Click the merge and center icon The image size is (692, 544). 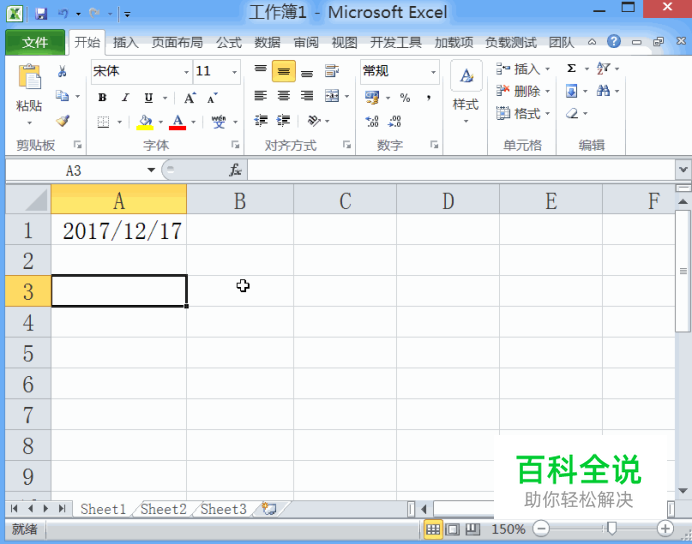point(332,96)
